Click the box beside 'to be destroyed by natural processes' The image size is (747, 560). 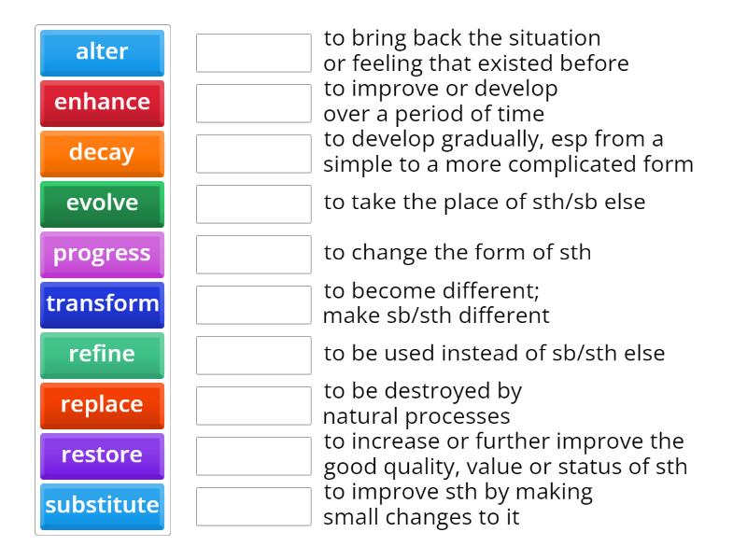click(253, 405)
